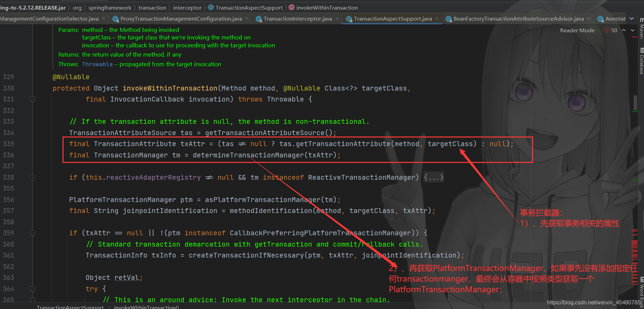Click the @Nullable annotation on line 329
The width and height of the screenshot is (644, 309).
coord(71,77)
